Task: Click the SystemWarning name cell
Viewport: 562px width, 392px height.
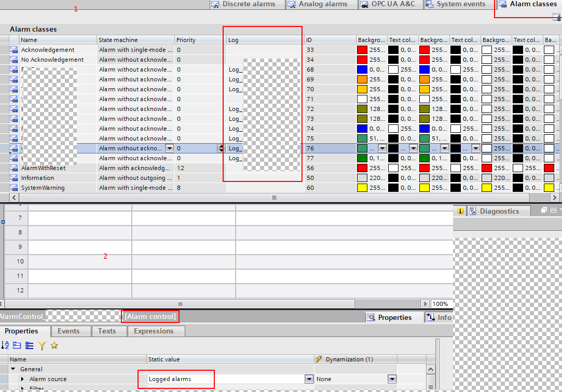Action: pyautogui.click(x=58, y=188)
